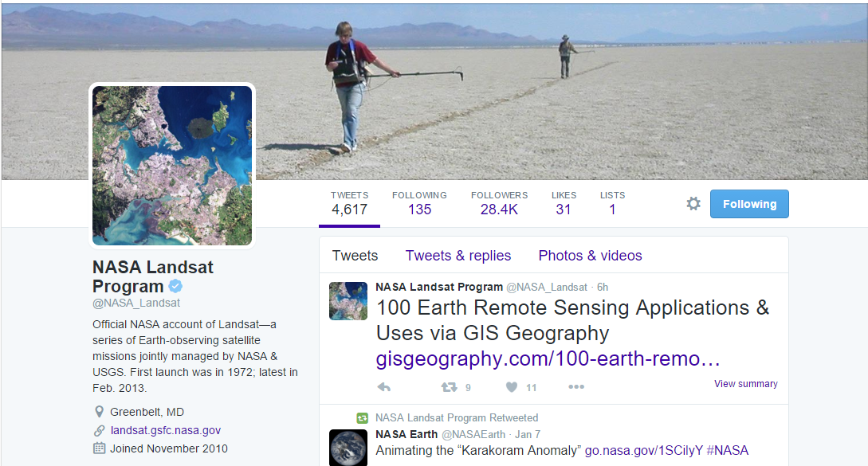868x466 pixels.
Task: Open the Jan 7 tweet timestamp
Action: [528, 434]
